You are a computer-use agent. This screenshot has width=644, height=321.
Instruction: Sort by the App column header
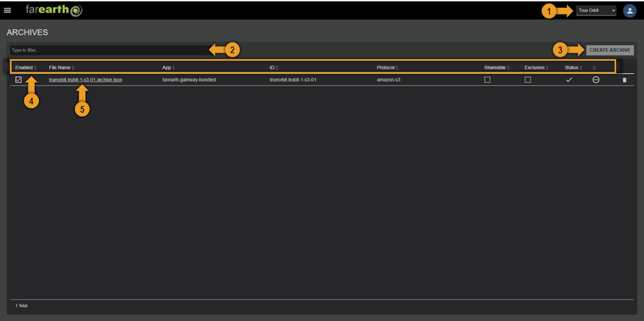[168, 68]
